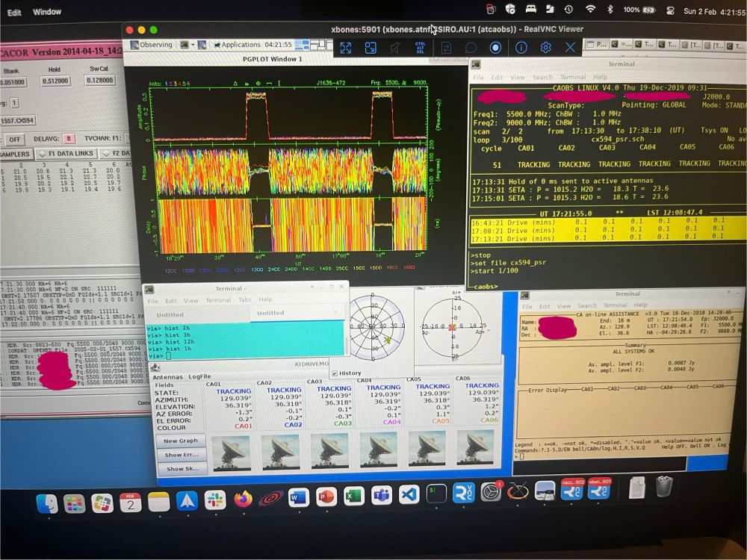747x560 pixels.
Task: Open Slack from the dock
Action: 214,500
